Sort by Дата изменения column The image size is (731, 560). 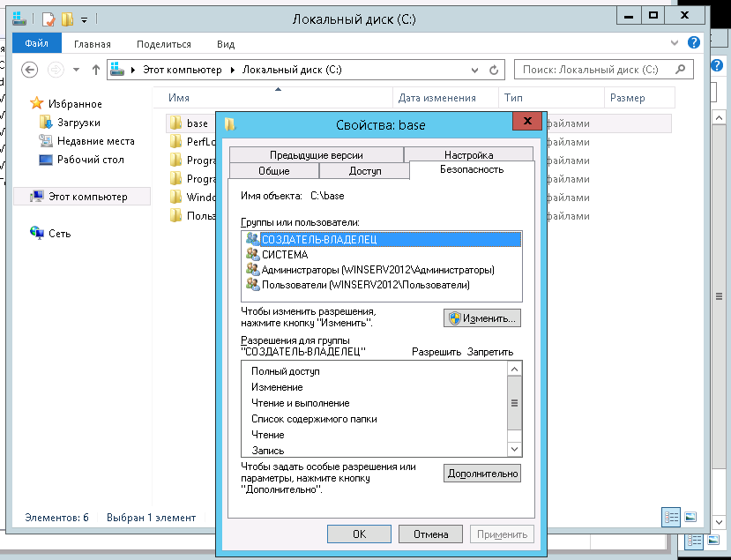(445, 98)
